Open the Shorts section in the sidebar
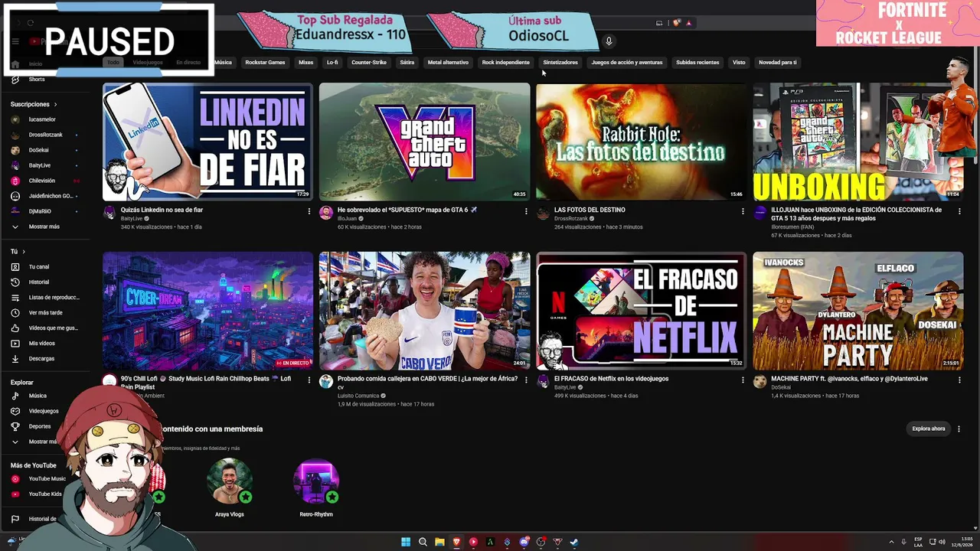Screen dimensions: 980x551 (36, 80)
